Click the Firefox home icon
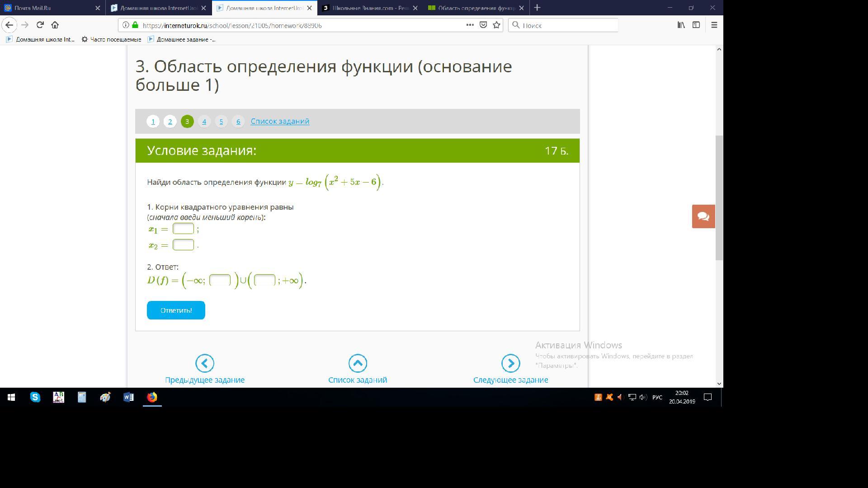Viewport: 868px width, 488px height. pyautogui.click(x=55, y=25)
